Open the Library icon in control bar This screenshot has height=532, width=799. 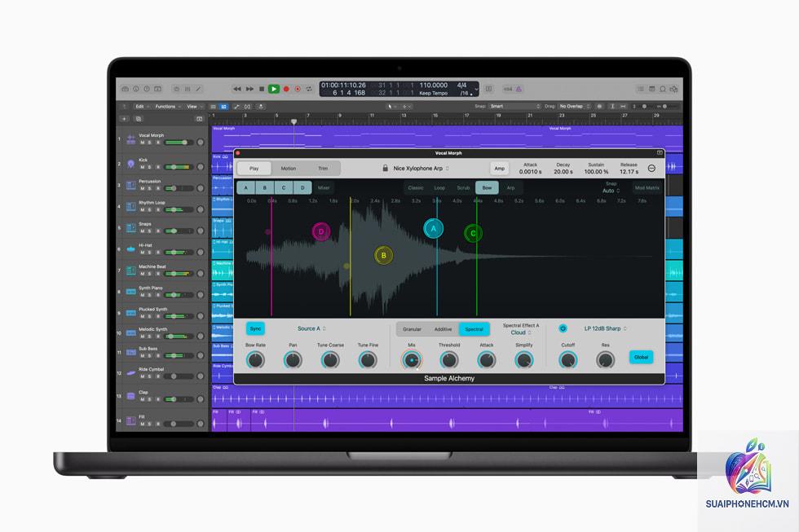(x=126, y=89)
